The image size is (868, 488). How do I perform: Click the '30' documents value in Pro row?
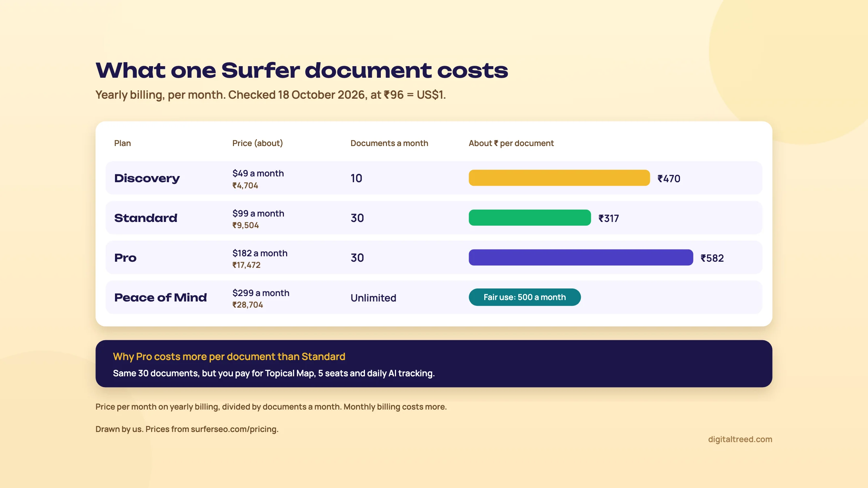click(357, 258)
